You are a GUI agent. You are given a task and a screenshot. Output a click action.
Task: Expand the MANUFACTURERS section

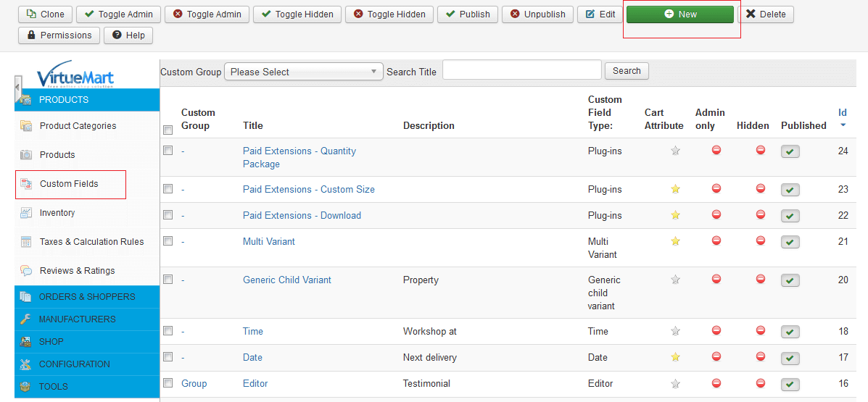[x=87, y=319]
